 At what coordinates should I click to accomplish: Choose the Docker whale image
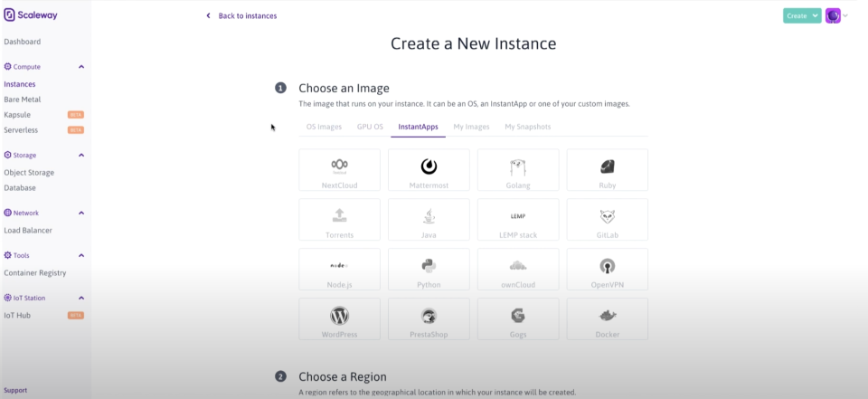coord(608,316)
